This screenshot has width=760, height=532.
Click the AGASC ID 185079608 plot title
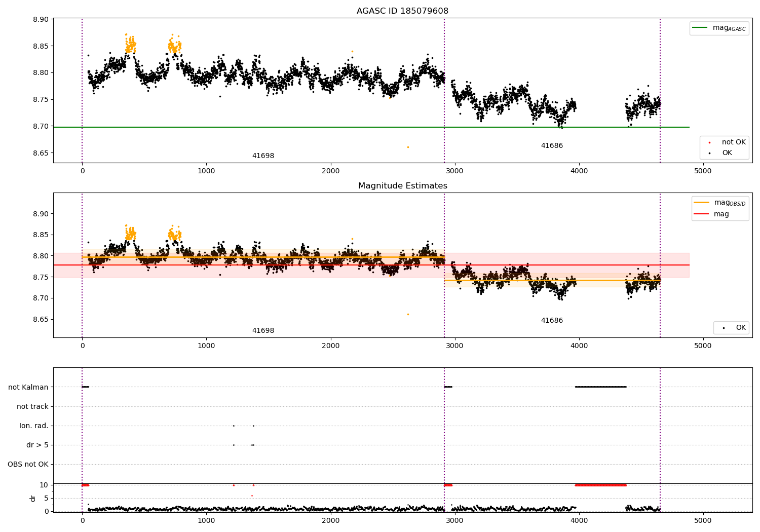click(x=402, y=11)
